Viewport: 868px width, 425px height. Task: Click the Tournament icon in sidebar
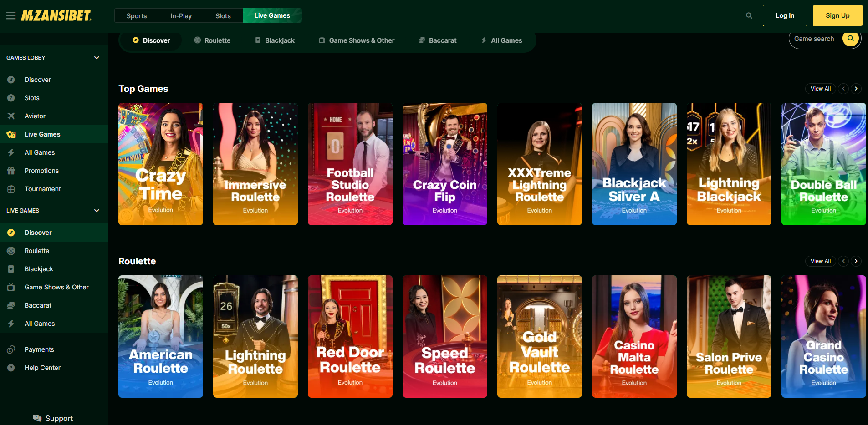pyautogui.click(x=11, y=189)
